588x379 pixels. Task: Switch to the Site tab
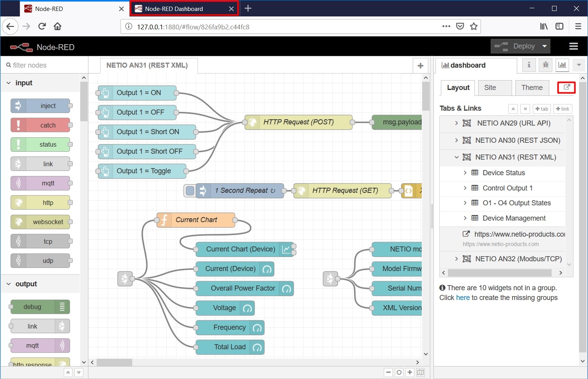494,88
